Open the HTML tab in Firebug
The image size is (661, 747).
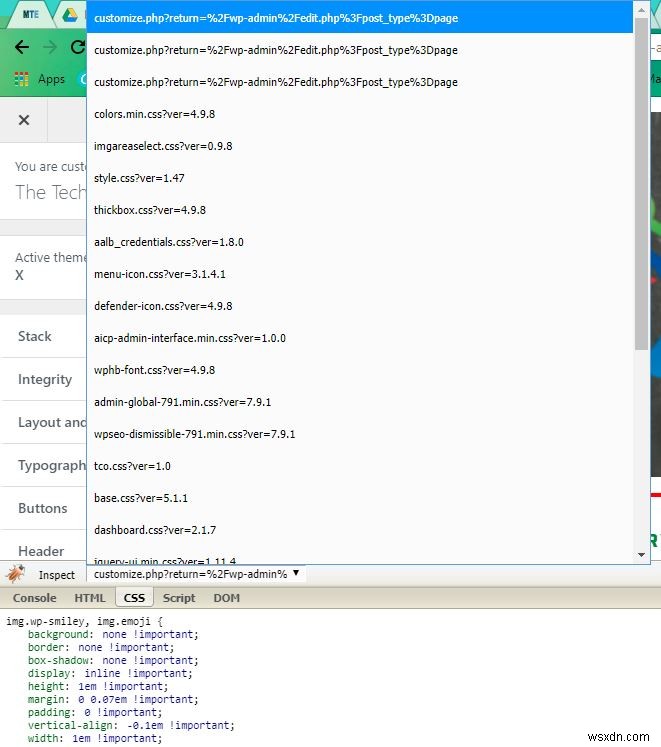89,598
